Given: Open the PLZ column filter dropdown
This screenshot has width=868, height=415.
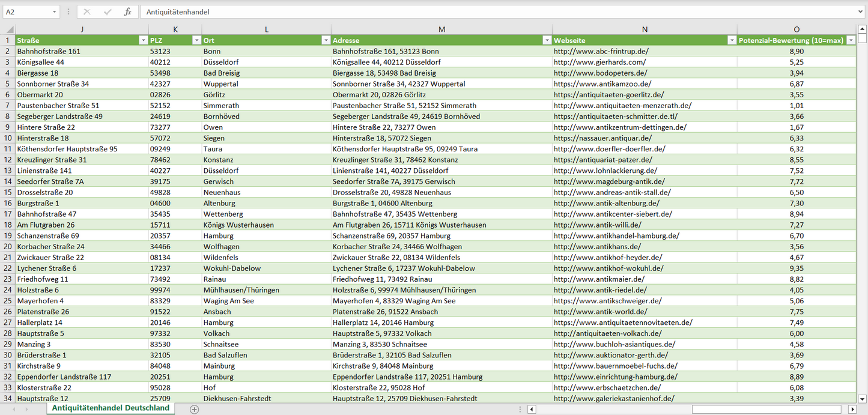Looking at the screenshot, I should coord(196,40).
